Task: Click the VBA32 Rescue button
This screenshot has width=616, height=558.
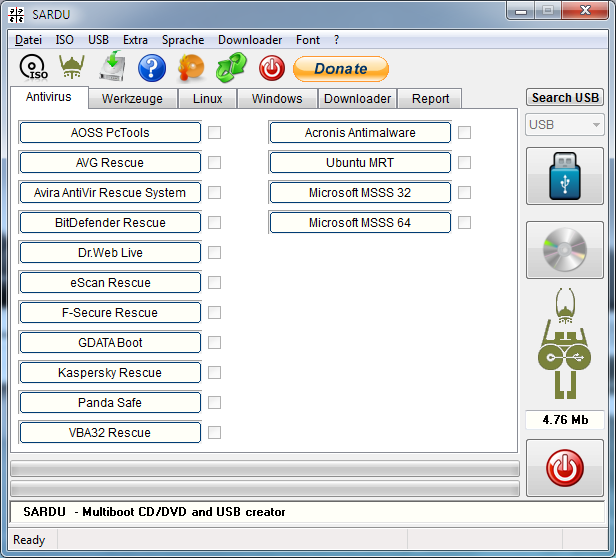Action: tap(110, 433)
